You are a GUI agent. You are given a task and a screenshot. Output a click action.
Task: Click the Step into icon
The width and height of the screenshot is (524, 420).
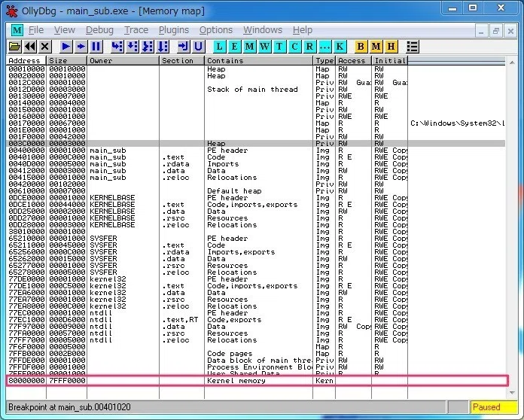pyautogui.click(x=117, y=47)
